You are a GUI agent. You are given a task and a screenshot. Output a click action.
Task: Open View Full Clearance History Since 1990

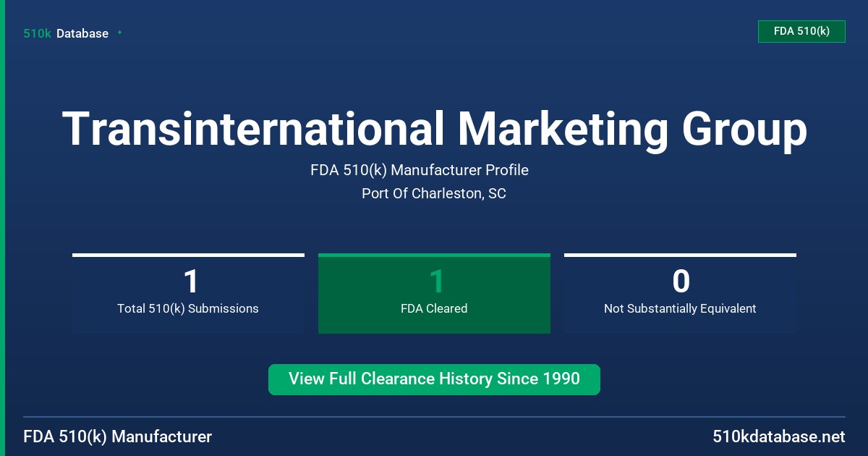(x=434, y=379)
